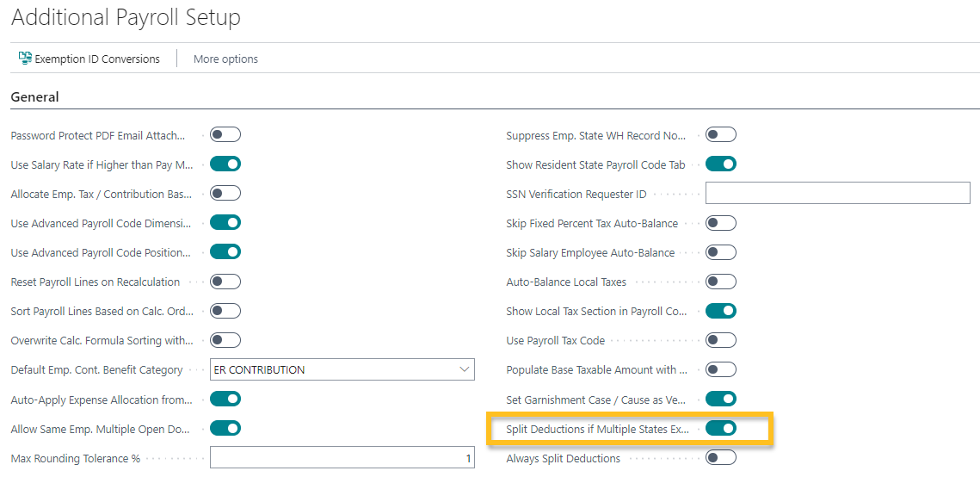This screenshot has height=477, width=980.
Task: Turn off Show Resident State Payroll Code Tab
Action: (721, 164)
